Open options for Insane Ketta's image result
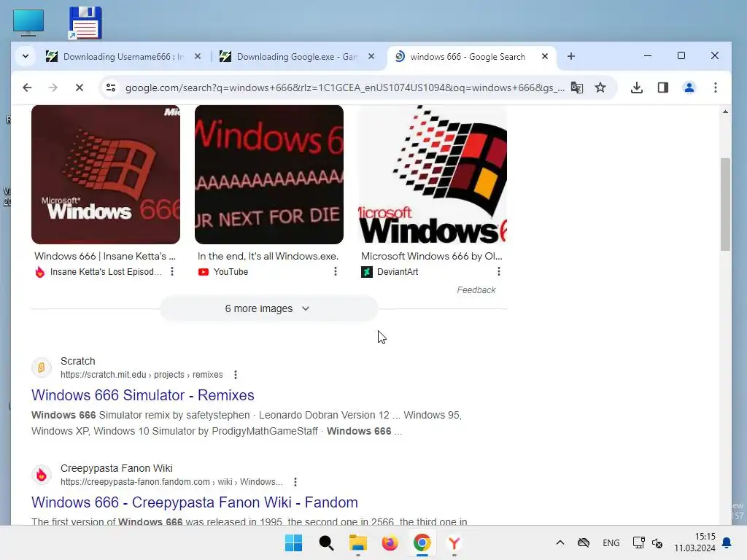Image resolution: width=747 pixels, height=560 pixels. point(172,271)
